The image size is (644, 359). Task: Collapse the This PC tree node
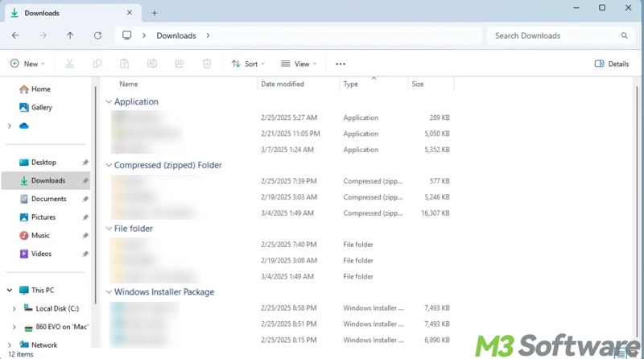click(x=10, y=290)
